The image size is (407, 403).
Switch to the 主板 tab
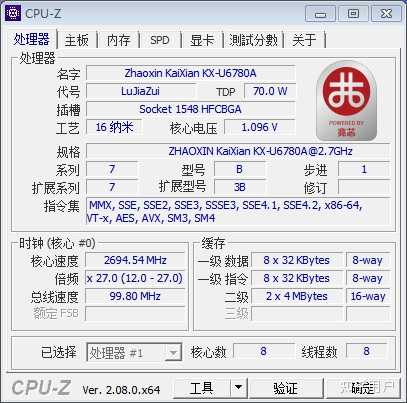pos(77,40)
